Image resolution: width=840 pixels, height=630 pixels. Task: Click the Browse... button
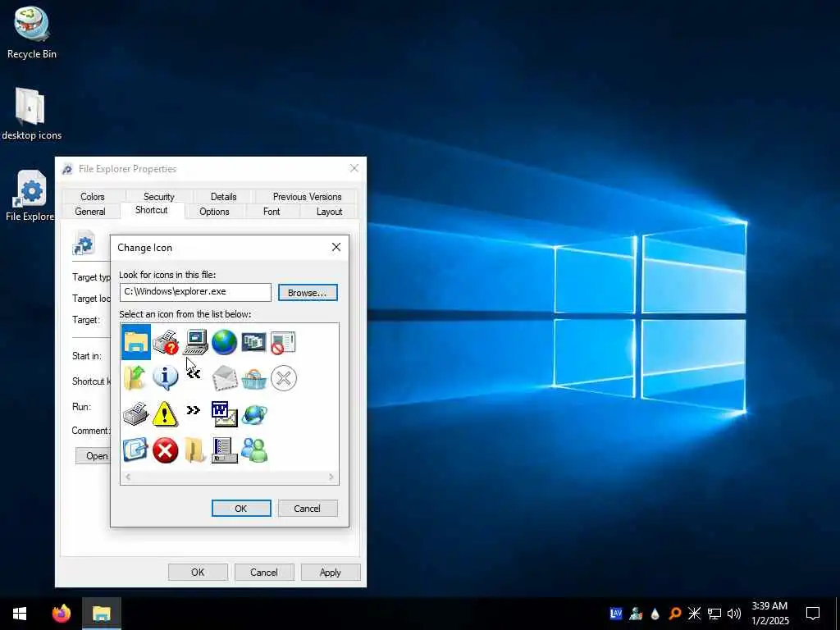308,293
